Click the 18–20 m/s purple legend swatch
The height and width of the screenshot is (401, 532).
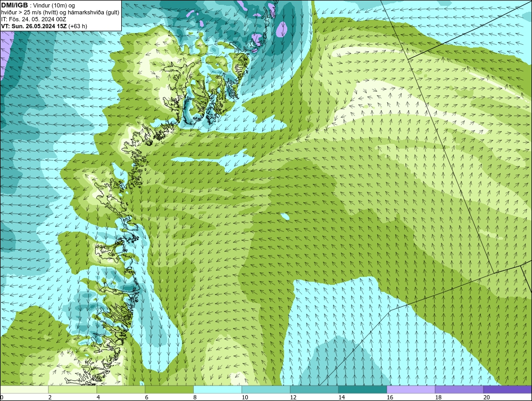[x=460, y=389]
